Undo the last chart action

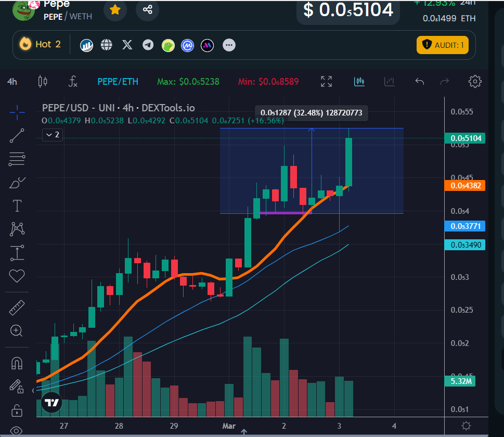[419, 82]
